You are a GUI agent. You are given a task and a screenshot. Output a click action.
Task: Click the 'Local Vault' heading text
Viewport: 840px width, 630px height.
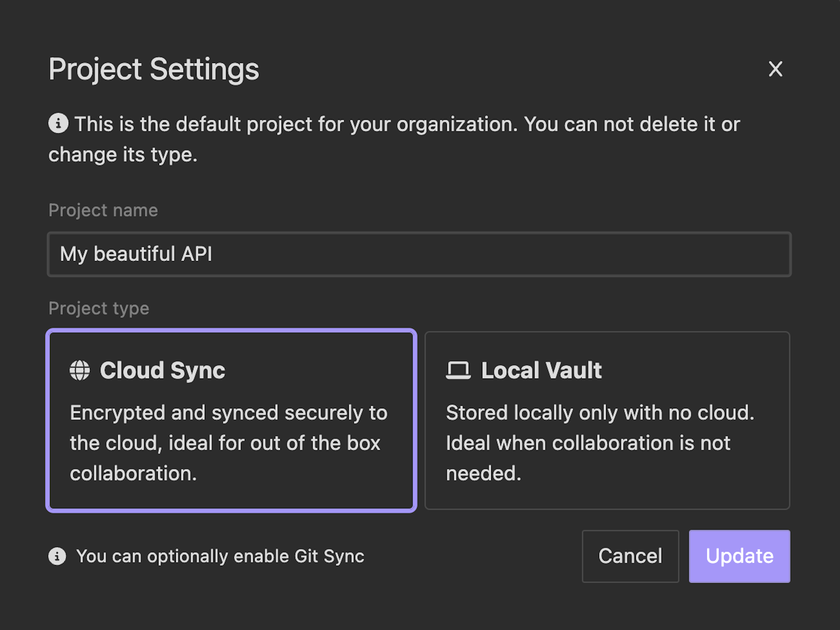click(x=541, y=370)
